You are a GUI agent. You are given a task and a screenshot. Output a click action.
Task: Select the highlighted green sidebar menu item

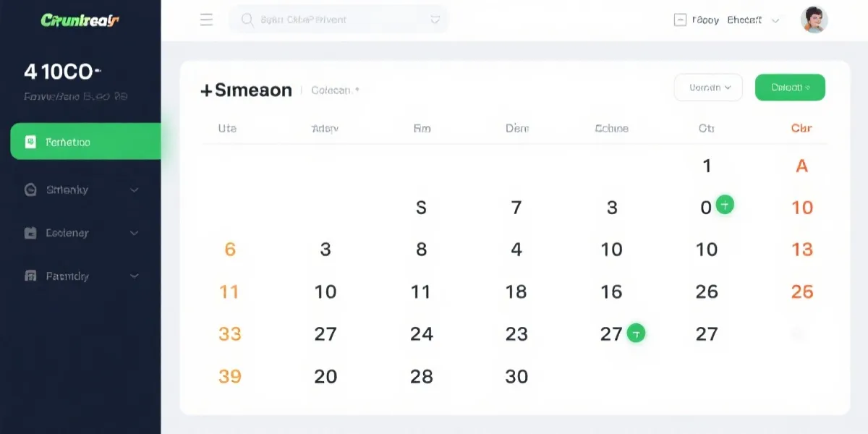click(85, 142)
